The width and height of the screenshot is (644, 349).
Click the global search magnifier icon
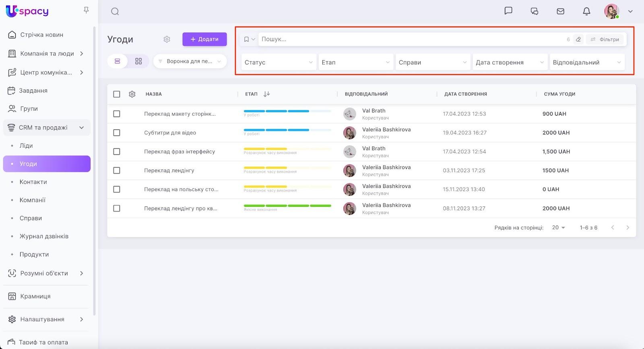(115, 11)
